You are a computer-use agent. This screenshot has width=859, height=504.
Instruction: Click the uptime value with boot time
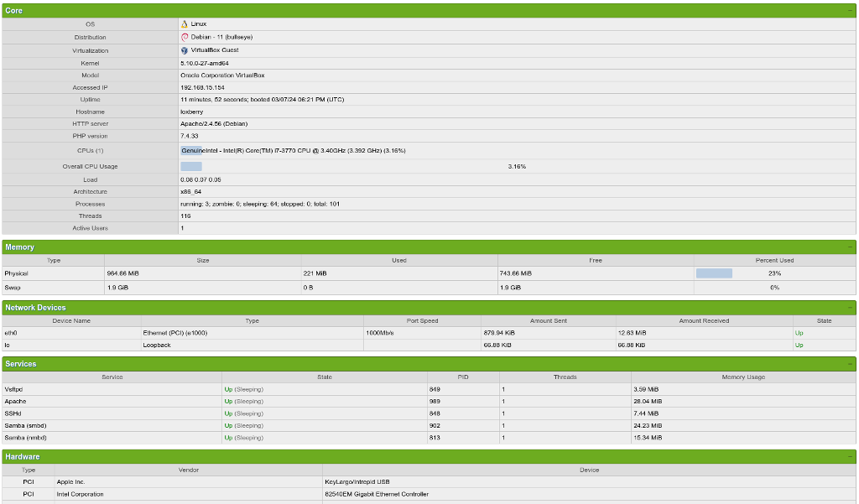[263, 100]
